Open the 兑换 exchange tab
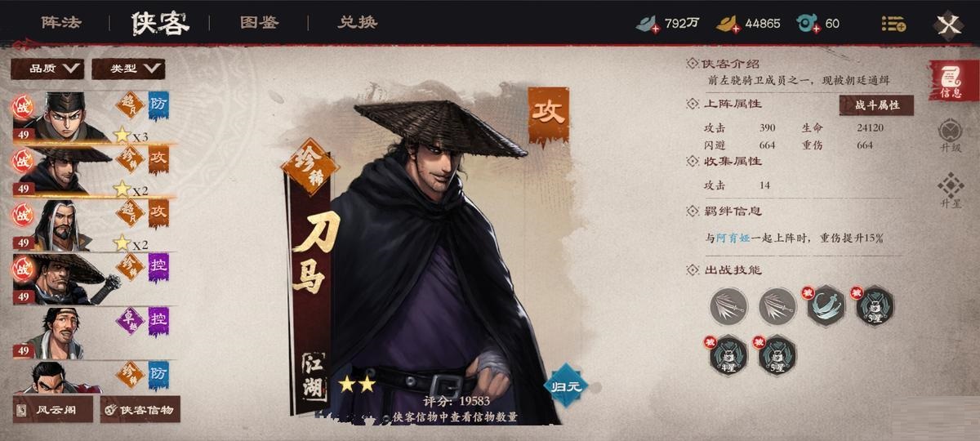Viewport: 980px width, 441px height. click(x=358, y=23)
